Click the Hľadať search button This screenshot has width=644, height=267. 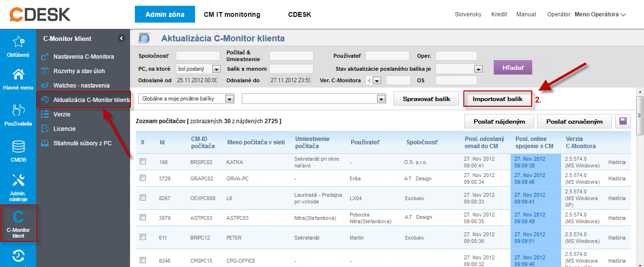(x=513, y=67)
